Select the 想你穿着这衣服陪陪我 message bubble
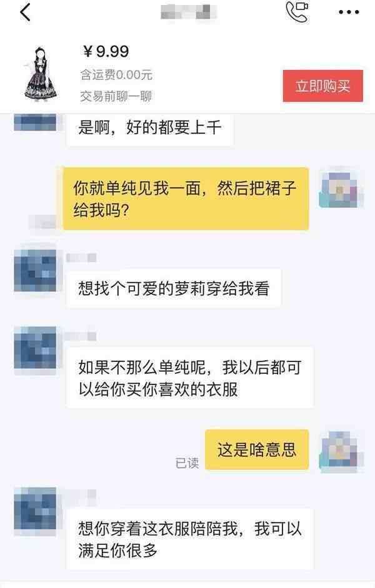This screenshot has width=375, height=588. 190,539
